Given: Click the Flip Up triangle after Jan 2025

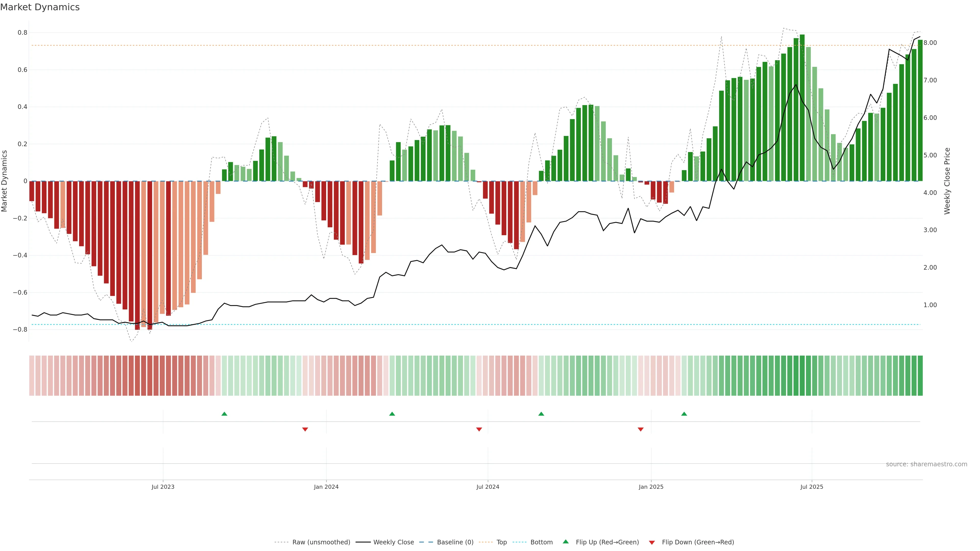Looking at the screenshot, I should pyautogui.click(x=684, y=414).
